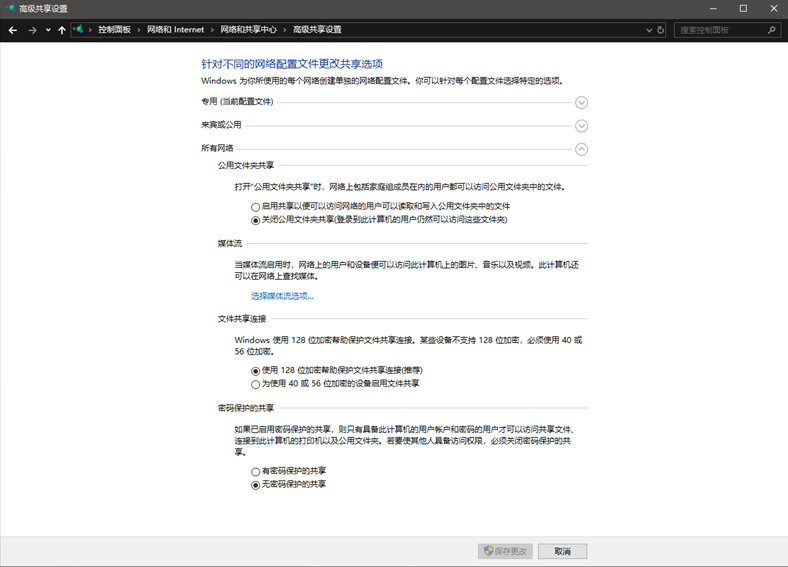Viewport: 788px width, 567px height.
Task: Go forward using the forward arrow
Action: click(33, 30)
